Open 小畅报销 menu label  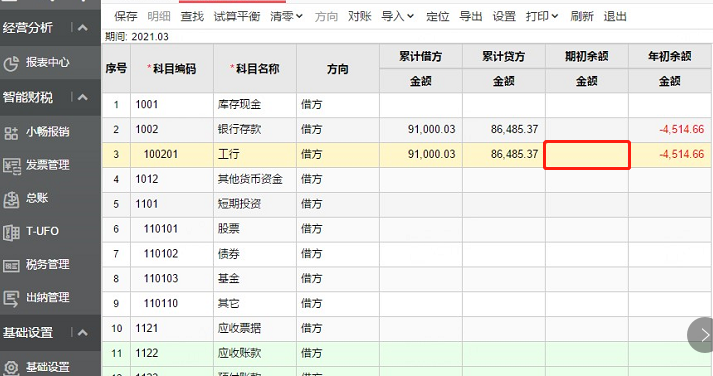tap(48, 132)
